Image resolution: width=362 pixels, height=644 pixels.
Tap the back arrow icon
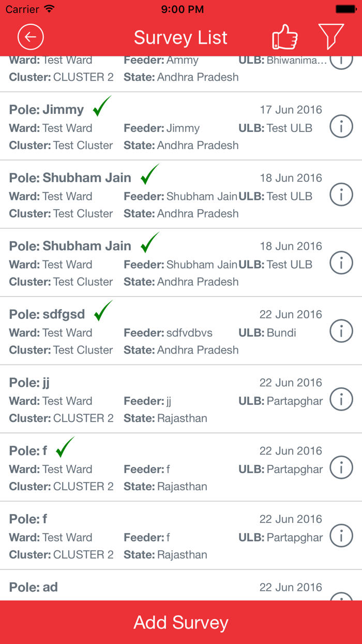31,37
